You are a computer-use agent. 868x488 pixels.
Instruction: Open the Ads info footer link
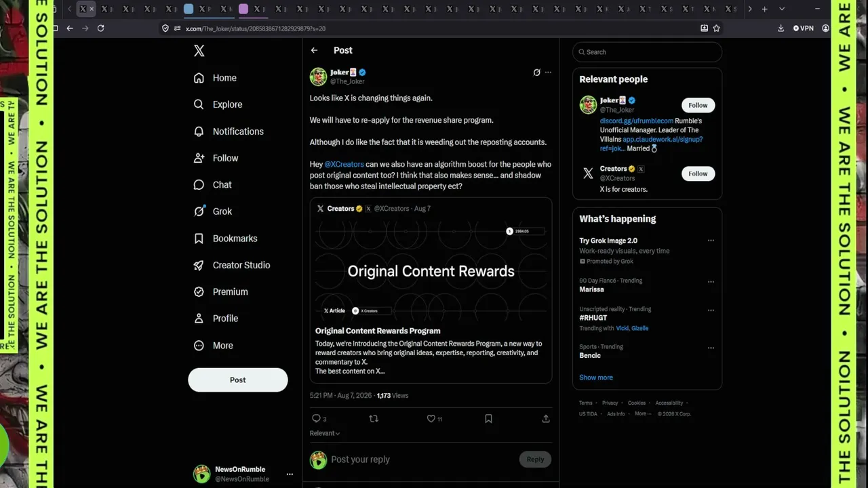616,414
